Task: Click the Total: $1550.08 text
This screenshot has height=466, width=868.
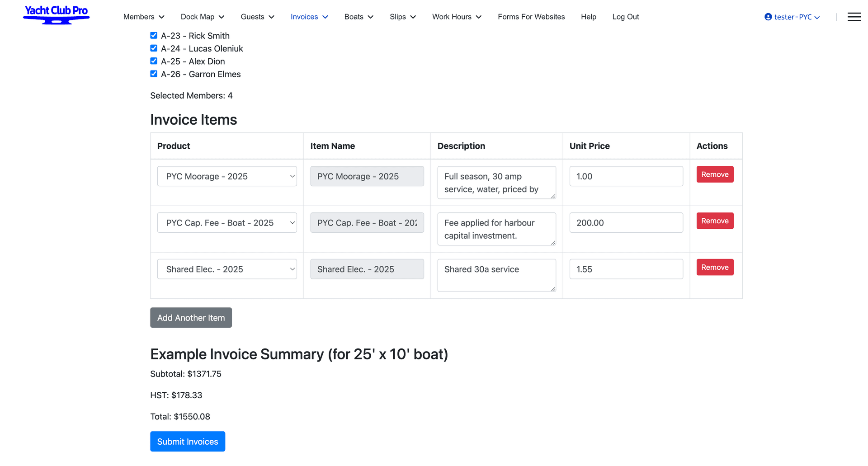Action: (180, 416)
